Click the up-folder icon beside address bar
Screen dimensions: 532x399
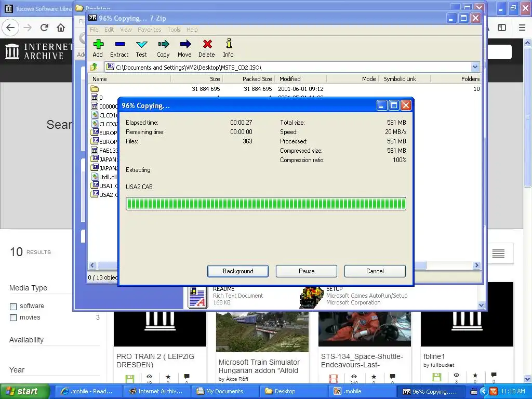click(x=94, y=67)
